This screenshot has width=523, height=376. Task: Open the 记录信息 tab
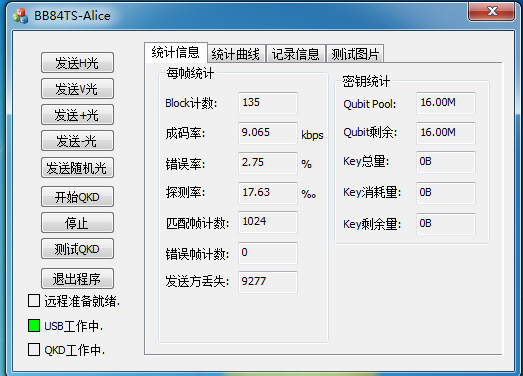click(296, 54)
